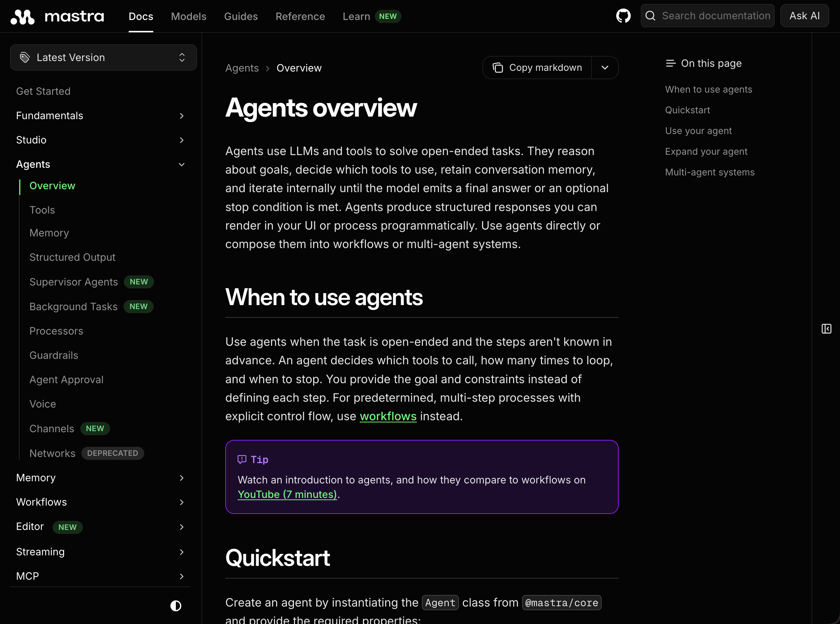Click the Agents overview heading

(x=321, y=108)
